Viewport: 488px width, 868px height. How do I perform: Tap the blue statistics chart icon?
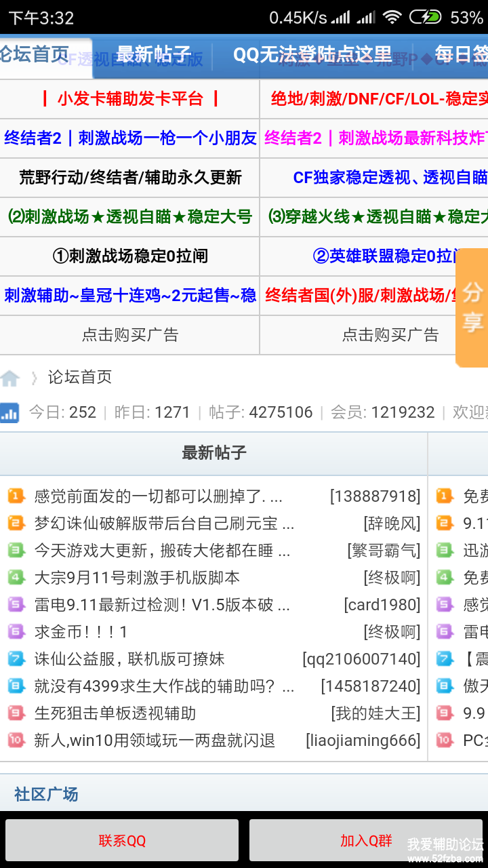9,412
